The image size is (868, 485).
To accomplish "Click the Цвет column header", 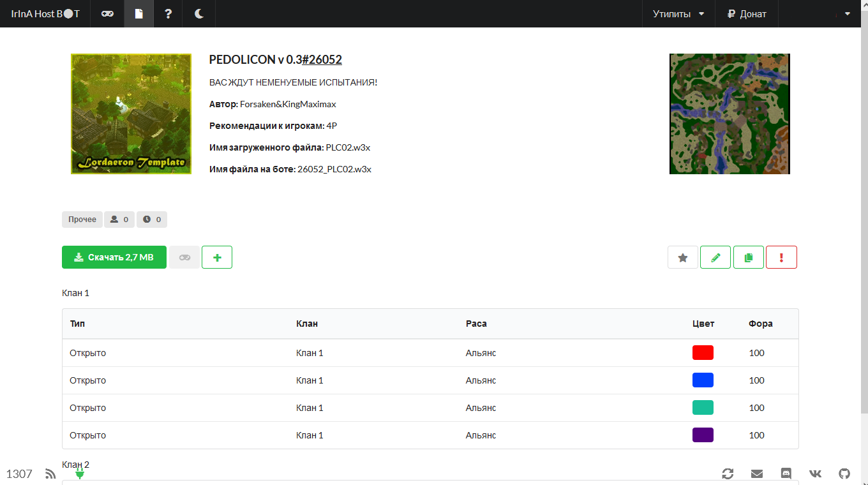I will [703, 324].
